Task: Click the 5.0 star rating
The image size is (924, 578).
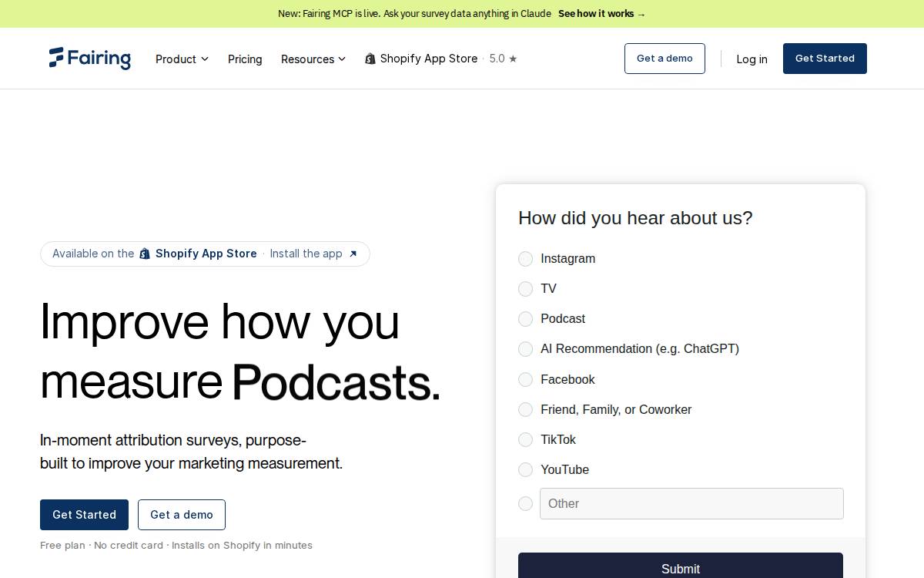Action: tap(504, 59)
